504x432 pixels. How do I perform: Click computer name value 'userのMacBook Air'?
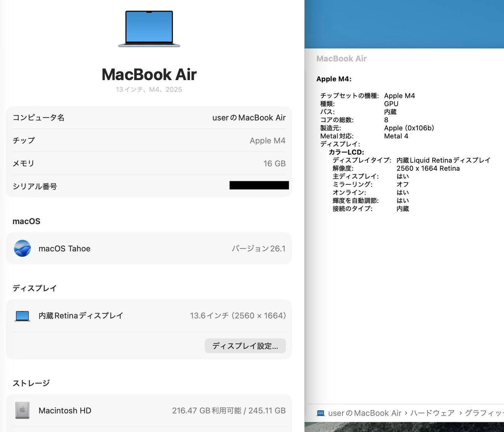(249, 118)
